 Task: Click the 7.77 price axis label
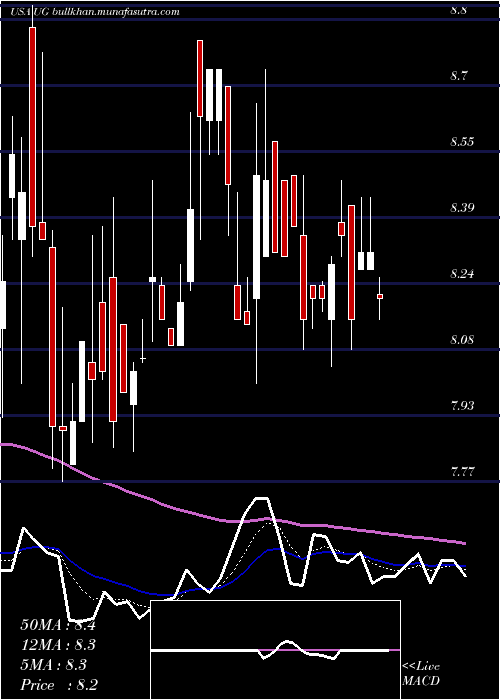tap(462, 471)
